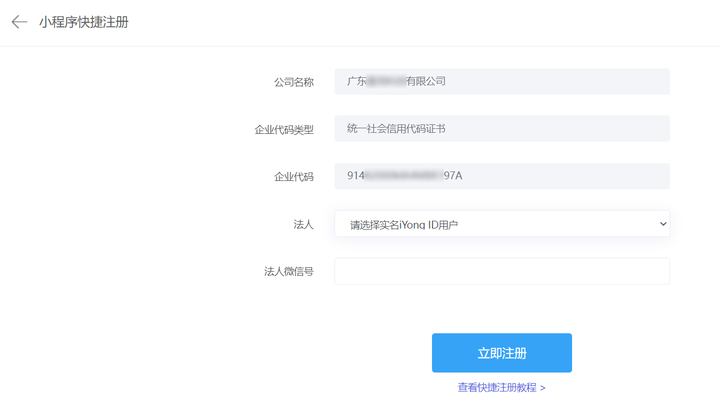
Task: Open the 法人 dropdown selector
Action: click(x=502, y=224)
